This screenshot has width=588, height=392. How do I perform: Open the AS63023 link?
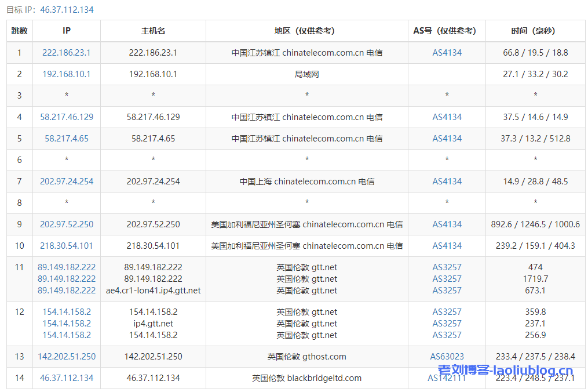[x=447, y=357]
